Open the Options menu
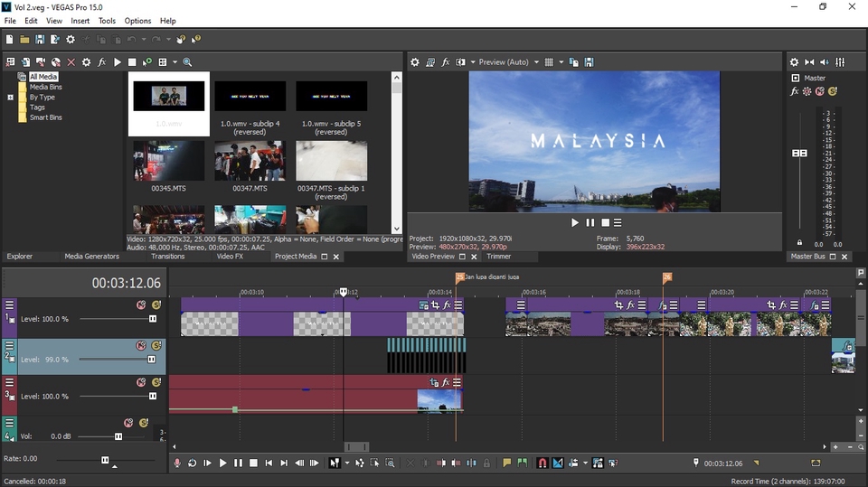868x487 pixels. (137, 21)
